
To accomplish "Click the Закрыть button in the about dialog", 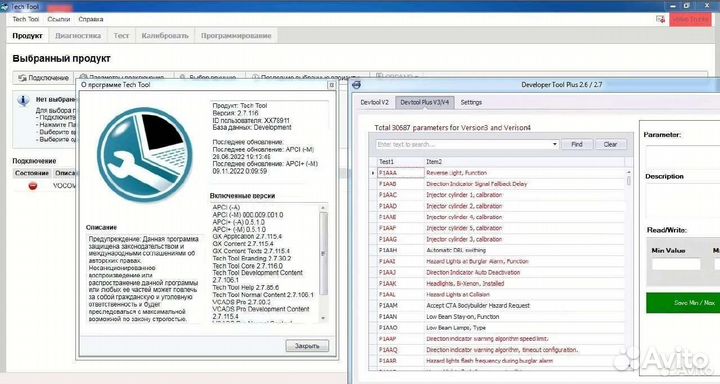I will pos(307,346).
